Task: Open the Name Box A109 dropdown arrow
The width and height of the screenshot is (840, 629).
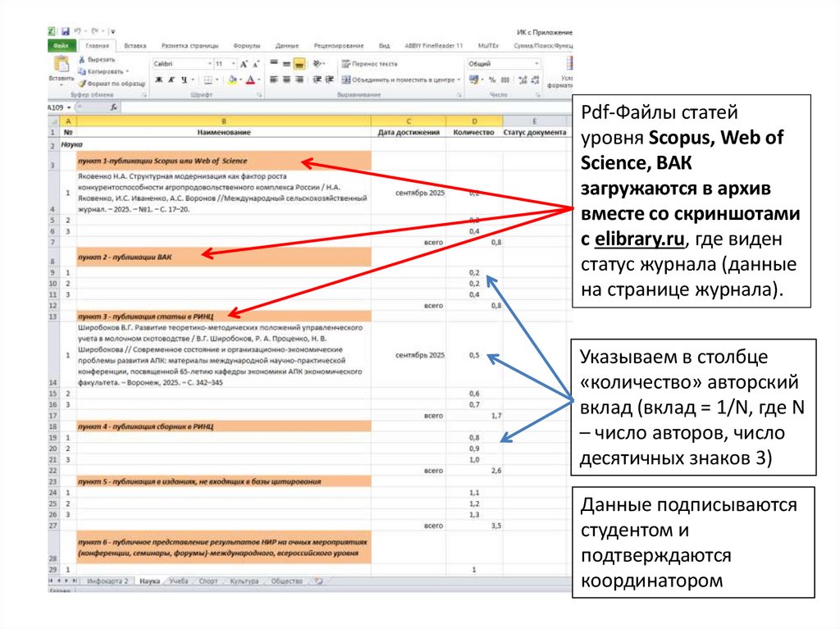Action: click(x=69, y=107)
